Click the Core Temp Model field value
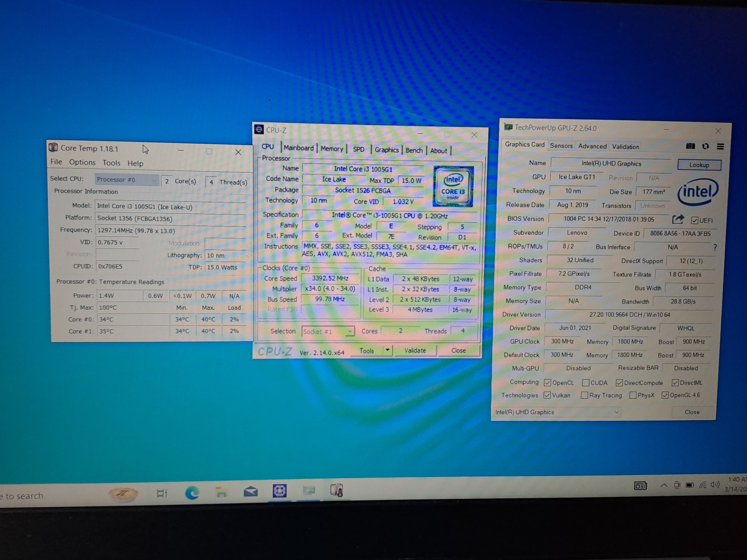Image resolution: width=747 pixels, height=560 pixels. tap(170, 206)
